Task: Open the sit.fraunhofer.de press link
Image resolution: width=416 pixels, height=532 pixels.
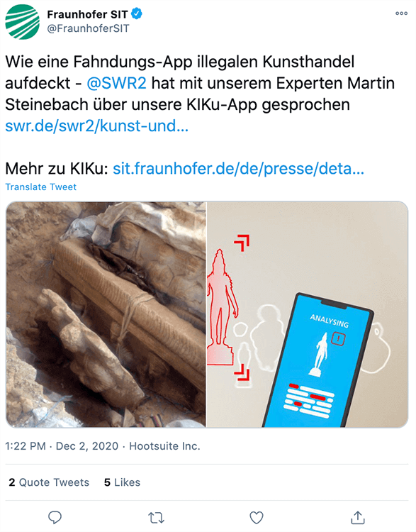Action: pyautogui.click(x=238, y=169)
